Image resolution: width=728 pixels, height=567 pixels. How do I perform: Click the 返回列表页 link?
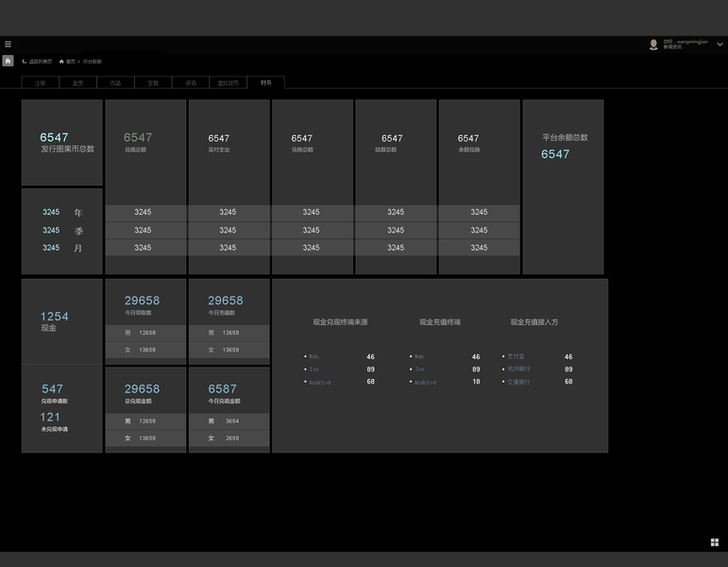[41, 61]
